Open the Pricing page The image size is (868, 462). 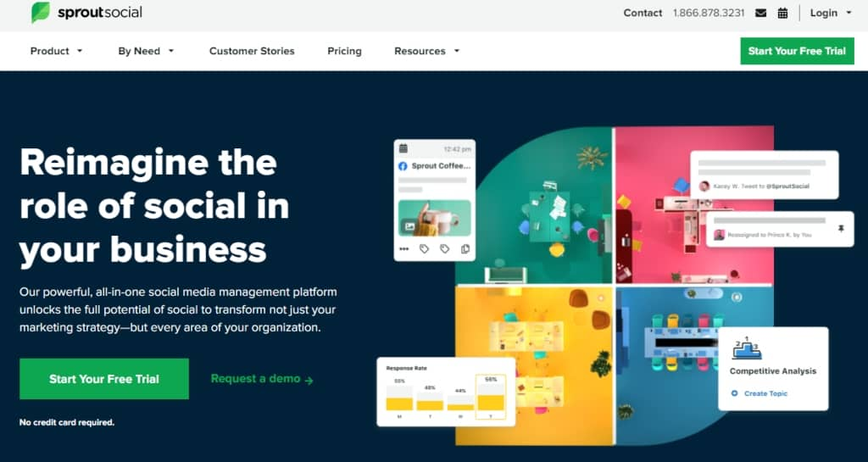pos(344,51)
